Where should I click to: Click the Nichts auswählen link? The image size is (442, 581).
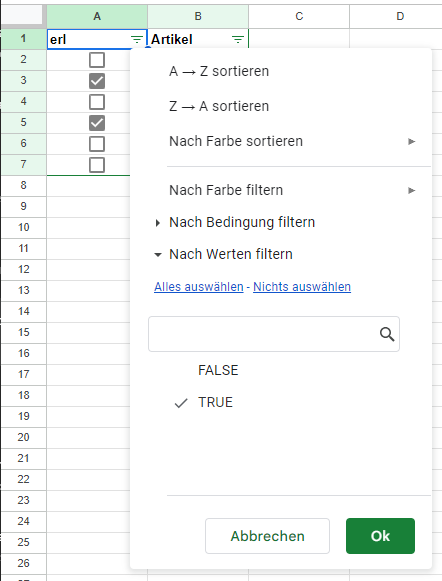(x=302, y=287)
